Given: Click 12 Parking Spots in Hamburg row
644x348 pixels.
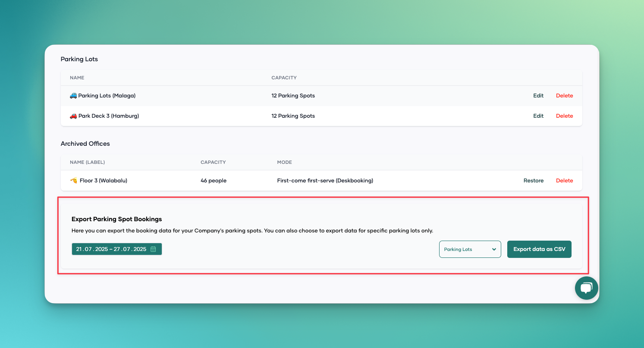Looking at the screenshot, I should coord(293,116).
